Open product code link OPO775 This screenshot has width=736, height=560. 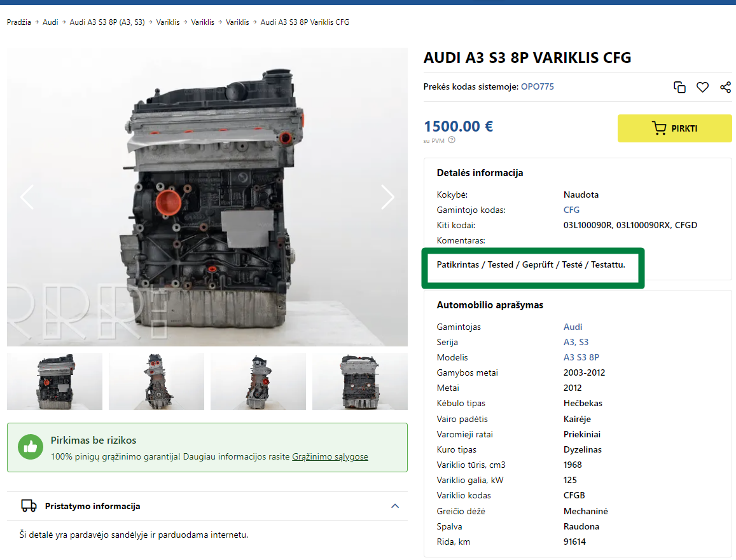538,87
